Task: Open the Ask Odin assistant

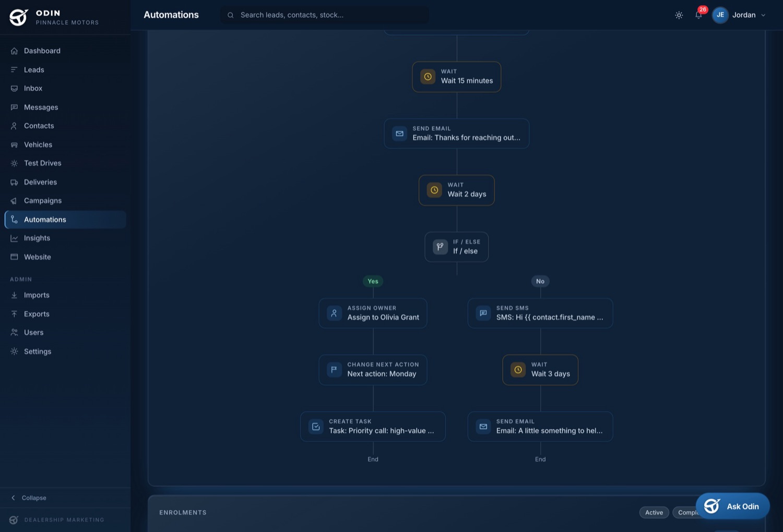Action: tap(732, 506)
